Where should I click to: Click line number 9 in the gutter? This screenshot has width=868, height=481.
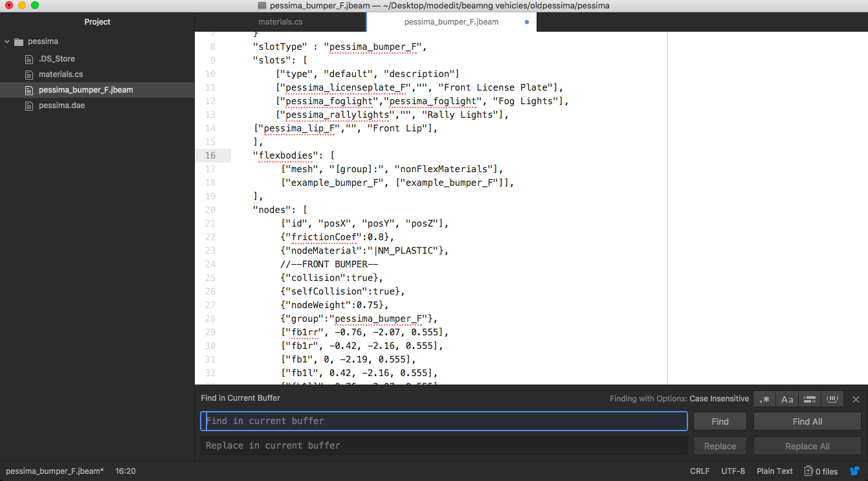pos(213,60)
